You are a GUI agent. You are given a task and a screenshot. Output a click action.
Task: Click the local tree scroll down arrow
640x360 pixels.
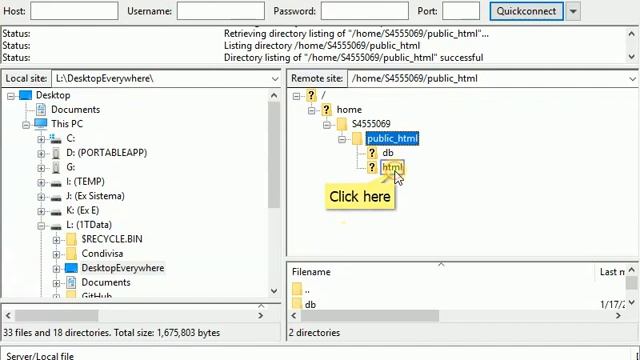click(x=274, y=291)
